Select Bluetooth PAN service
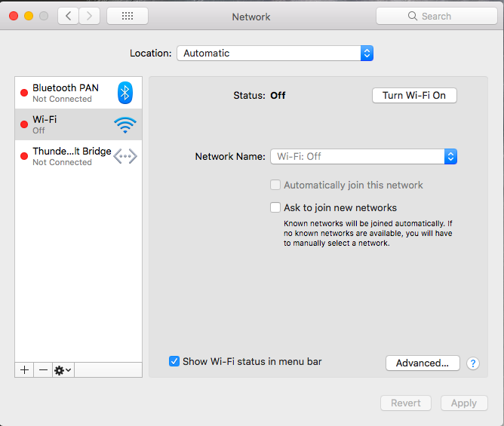The width and height of the screenshot is (504, 426). point(78,93)
